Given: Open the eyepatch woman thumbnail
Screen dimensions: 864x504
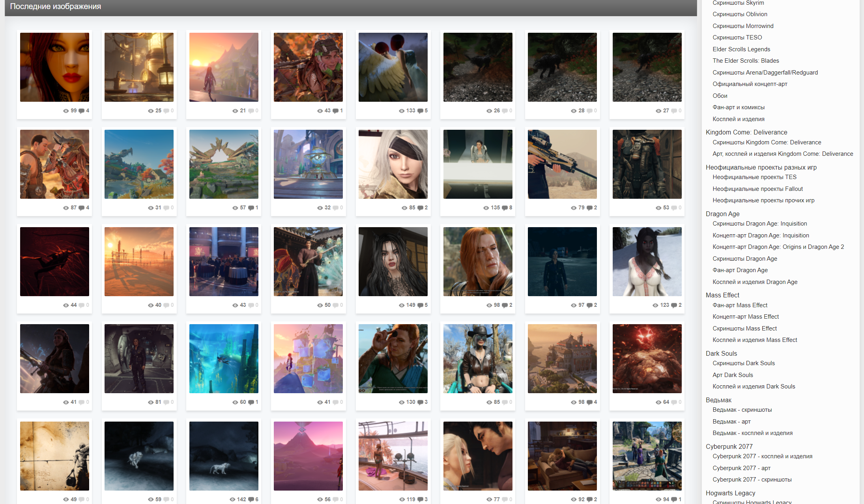Looking at the screenshot, I should [393, 164].
